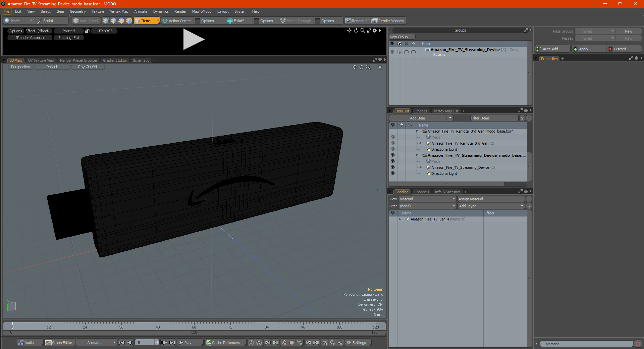Image resolution: width=644 pixels, height=349 pixels.
Task: Open the Animated dropdown
Action: 96,343
